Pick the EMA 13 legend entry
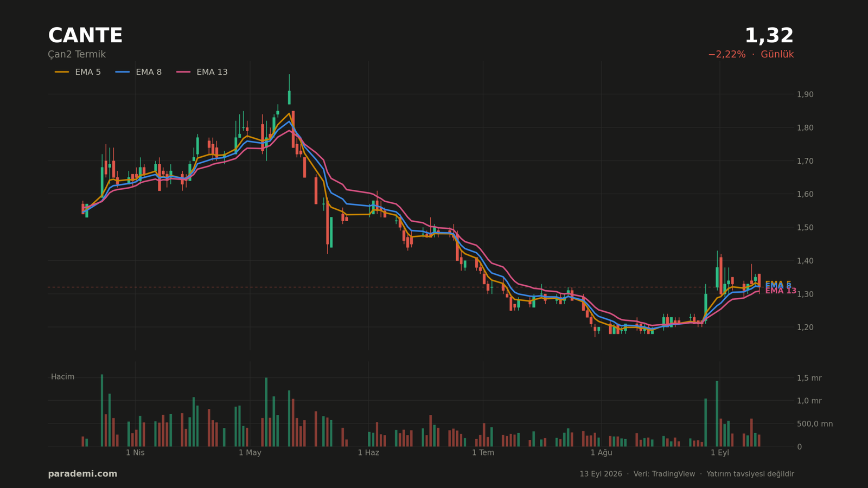The height and width of the screenshot is (488, 868). point(202,72)
